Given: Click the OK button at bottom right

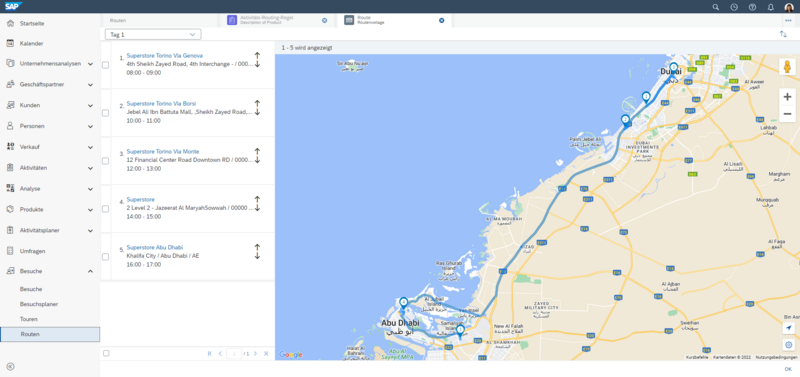Looking at the screenshot, I should tap(788, 369).
